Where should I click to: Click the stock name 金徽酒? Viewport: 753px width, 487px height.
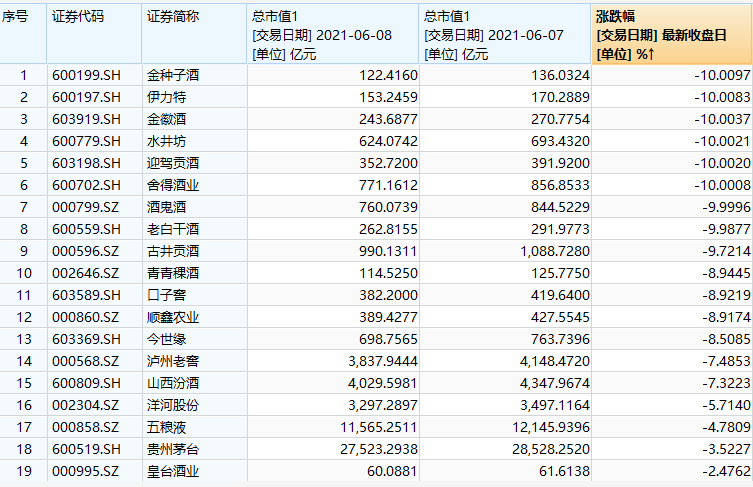point(166,119)
